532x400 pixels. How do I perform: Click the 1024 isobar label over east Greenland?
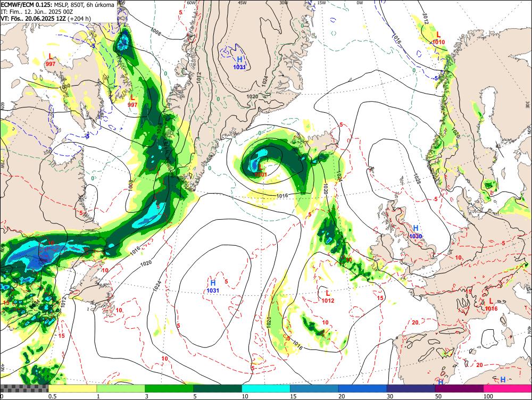(x=265, y=81)
